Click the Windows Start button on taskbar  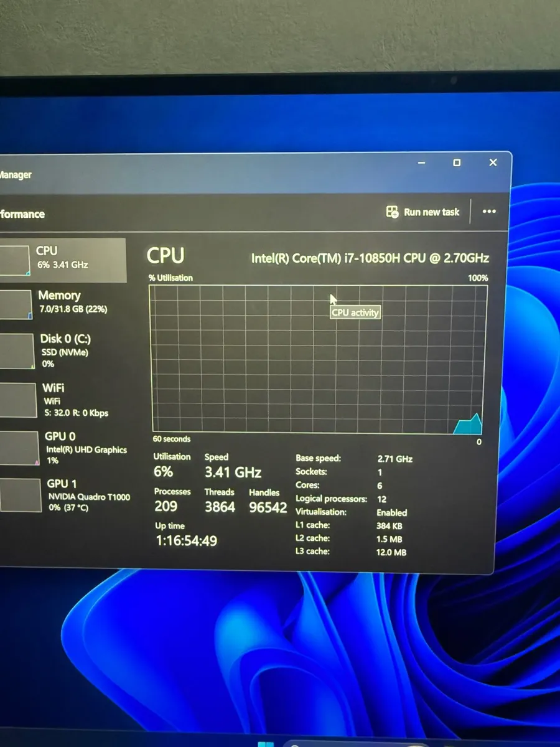(x=266, y=743)
